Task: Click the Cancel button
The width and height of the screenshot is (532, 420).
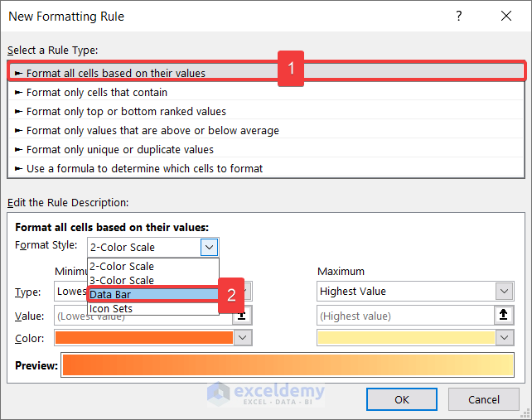Action: pyautogui.click(x=484, y=399)
